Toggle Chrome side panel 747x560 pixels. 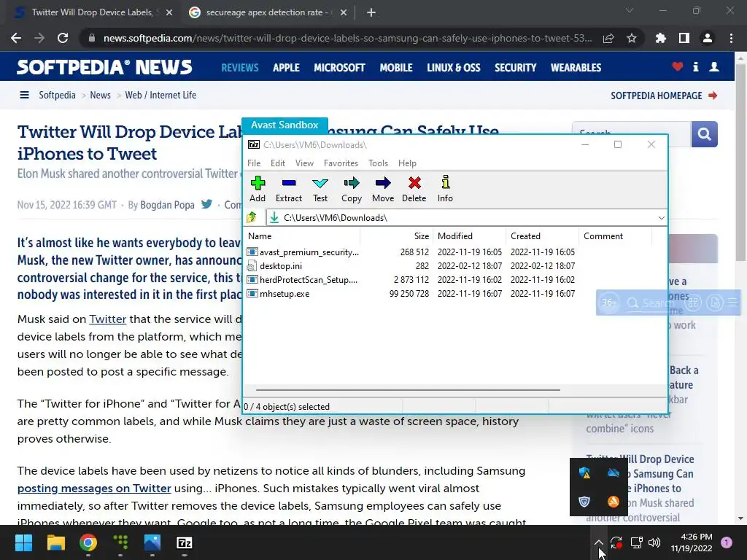click(684, 38)
